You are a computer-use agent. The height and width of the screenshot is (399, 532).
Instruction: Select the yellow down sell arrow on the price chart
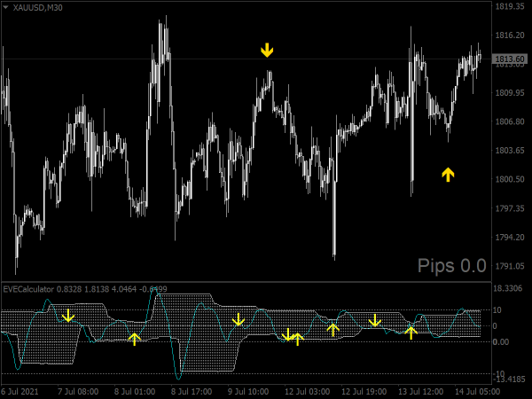[267, 51]
